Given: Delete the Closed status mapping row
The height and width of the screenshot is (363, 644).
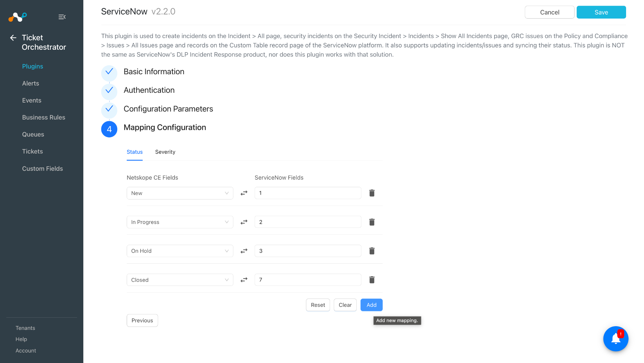Looking at the screenshot, I should tap(372, 280).
